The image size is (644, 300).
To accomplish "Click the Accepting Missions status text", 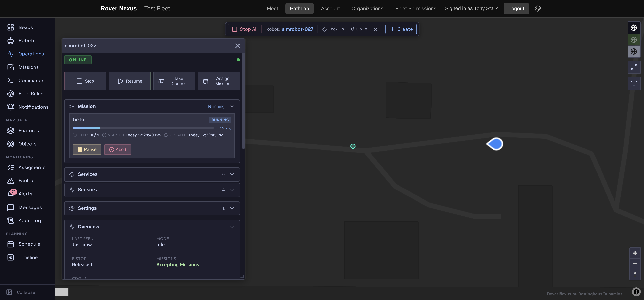I will pos(178,265).
